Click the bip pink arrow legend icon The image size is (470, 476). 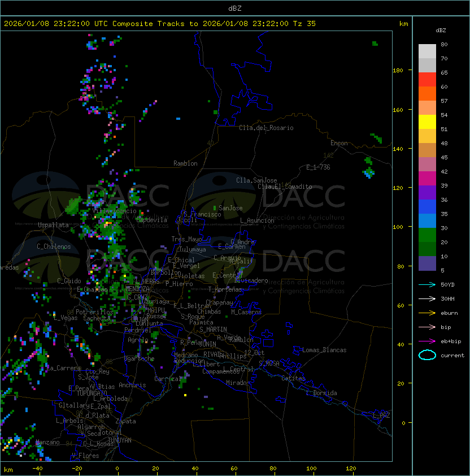(x=427, y=327)
